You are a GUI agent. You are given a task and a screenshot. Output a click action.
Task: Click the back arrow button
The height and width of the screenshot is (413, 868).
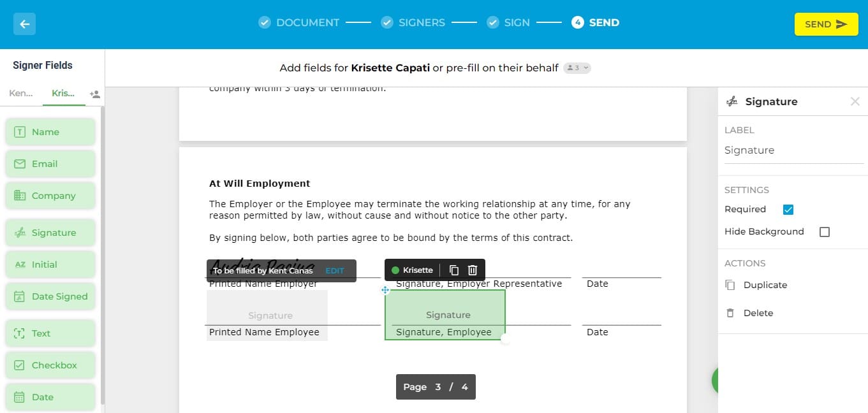point(24,24)
